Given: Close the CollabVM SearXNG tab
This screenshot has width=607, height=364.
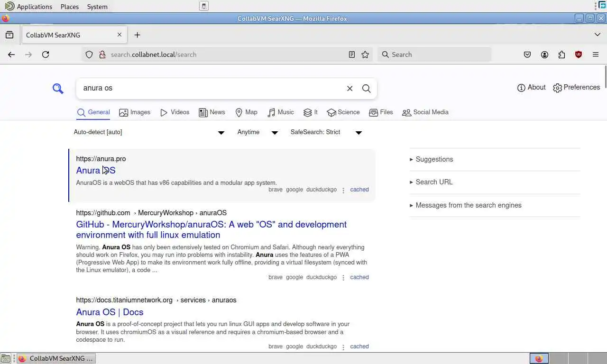Looking at the screenshot, I should [120, 35].
